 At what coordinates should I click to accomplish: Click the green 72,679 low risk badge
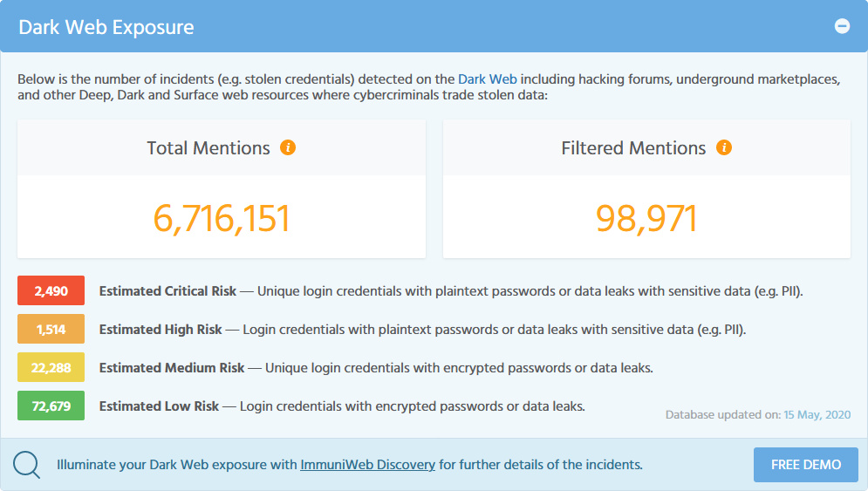[x=51, y=406]
